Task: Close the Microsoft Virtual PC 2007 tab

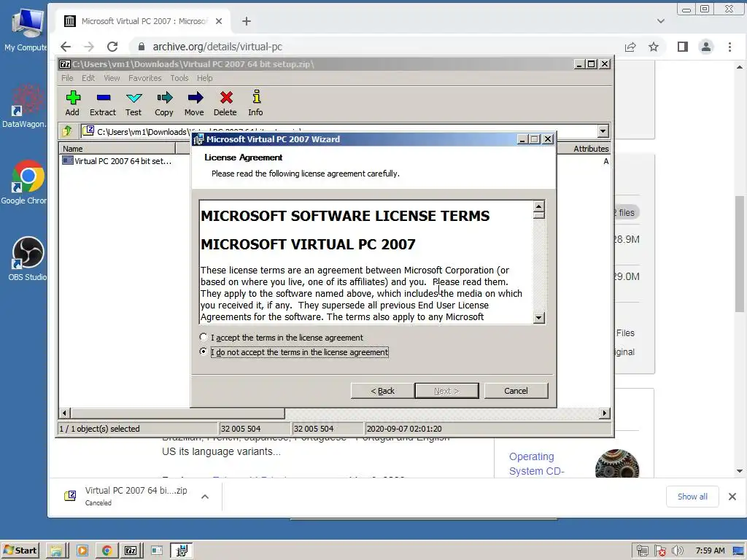Action: pyautogui.click(x=219, y=21)
